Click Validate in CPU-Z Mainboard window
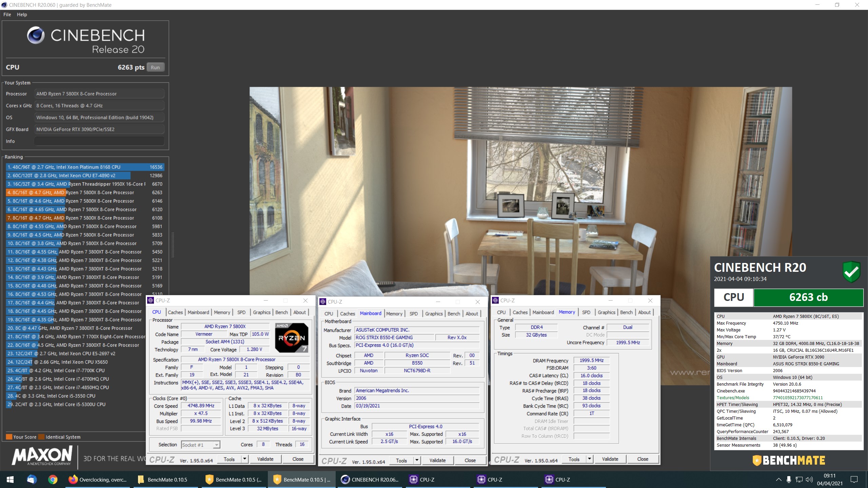This screenshot has width=868, height=488. point(437,460)
